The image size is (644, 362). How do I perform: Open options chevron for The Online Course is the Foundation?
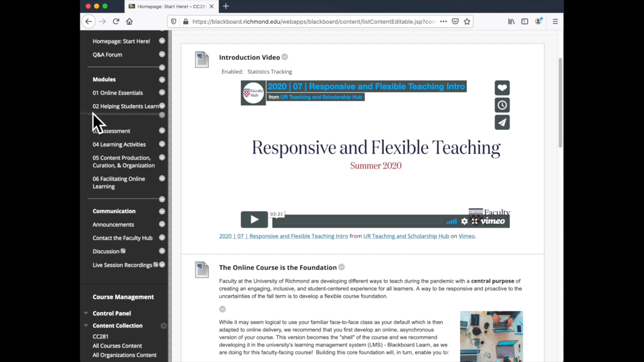pos(342,267)
